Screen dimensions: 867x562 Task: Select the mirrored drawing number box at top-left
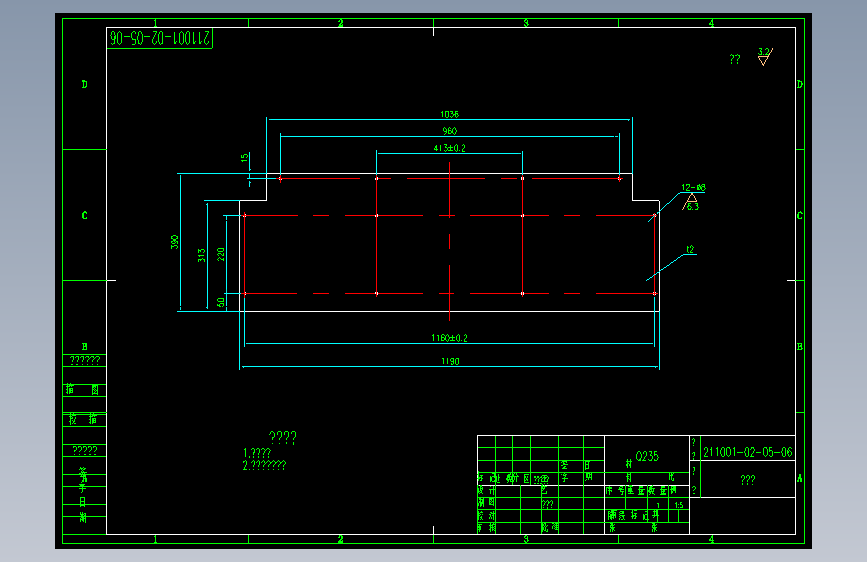pos(160,38)
